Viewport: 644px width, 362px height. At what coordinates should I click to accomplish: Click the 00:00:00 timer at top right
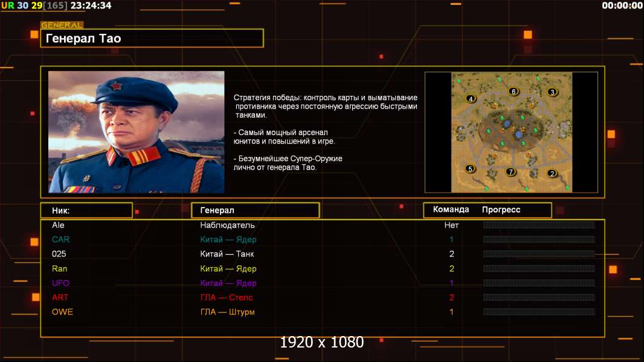622,5
